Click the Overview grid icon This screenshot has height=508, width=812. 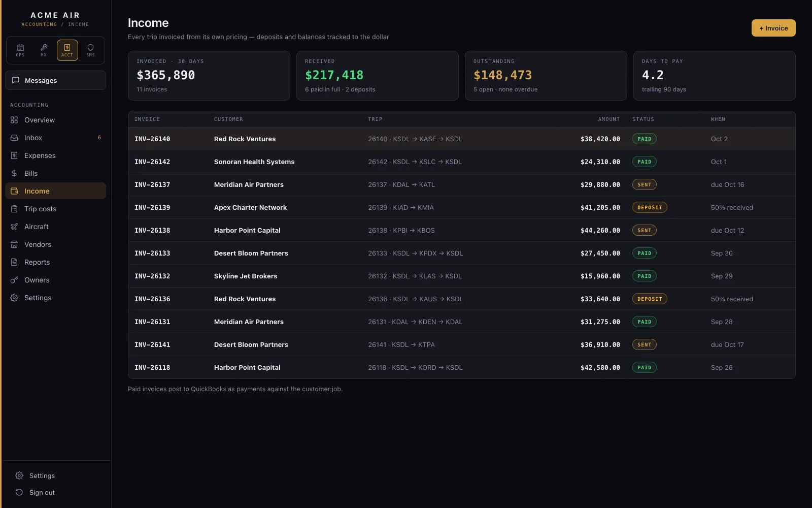tap(14, 120)
